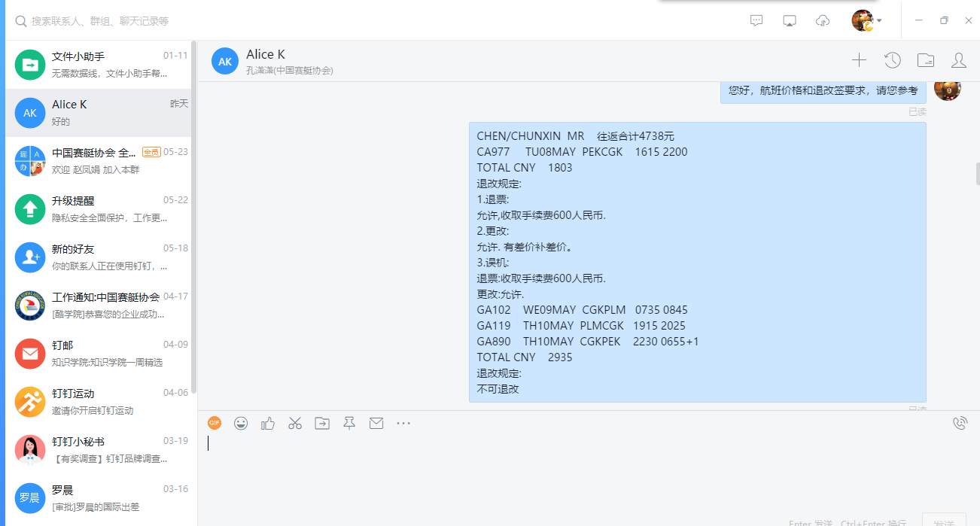
Task: Open the cloud upload icon in title bar
Action: click(x=823, y=20)
